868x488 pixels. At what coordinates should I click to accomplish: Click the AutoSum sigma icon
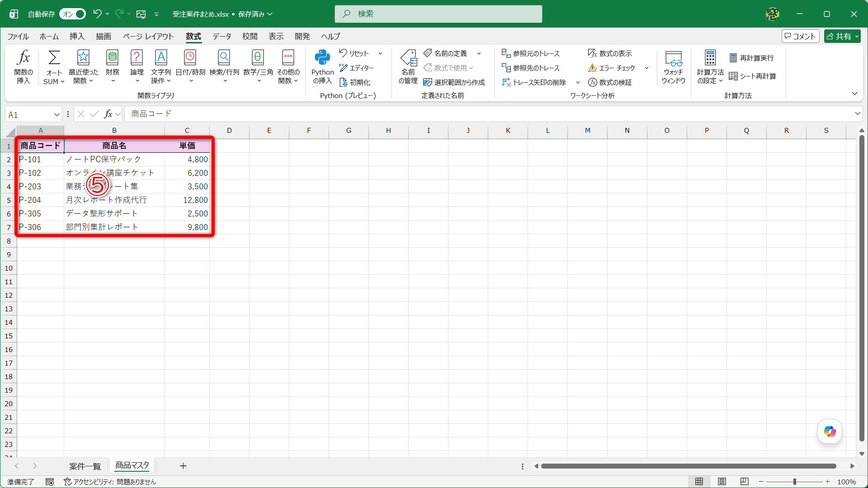click(x=54, y=58)
